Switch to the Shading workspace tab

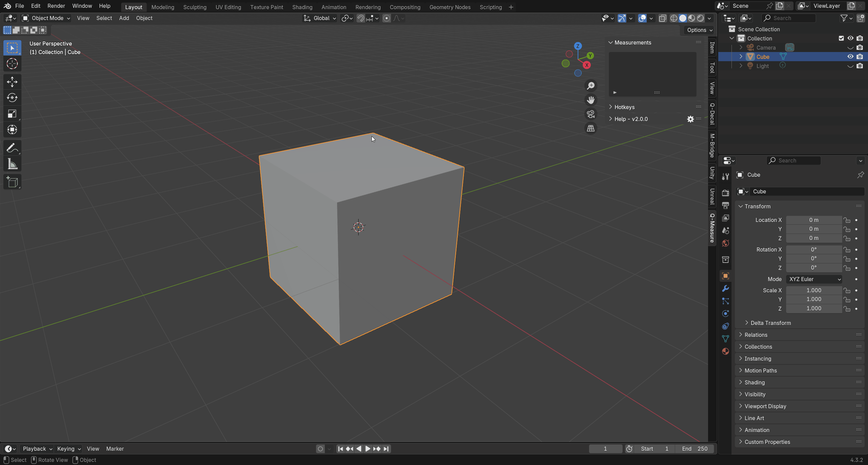click(x=302, y=7)
